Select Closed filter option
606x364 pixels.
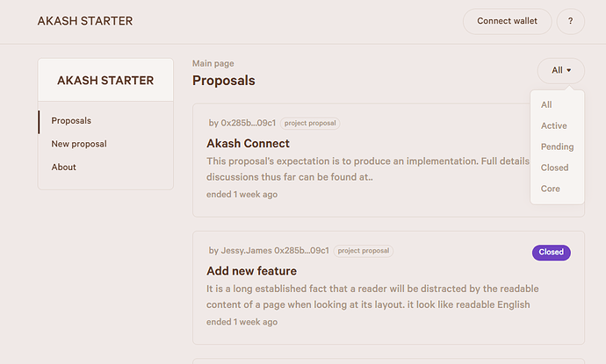(x=554, y=168)
